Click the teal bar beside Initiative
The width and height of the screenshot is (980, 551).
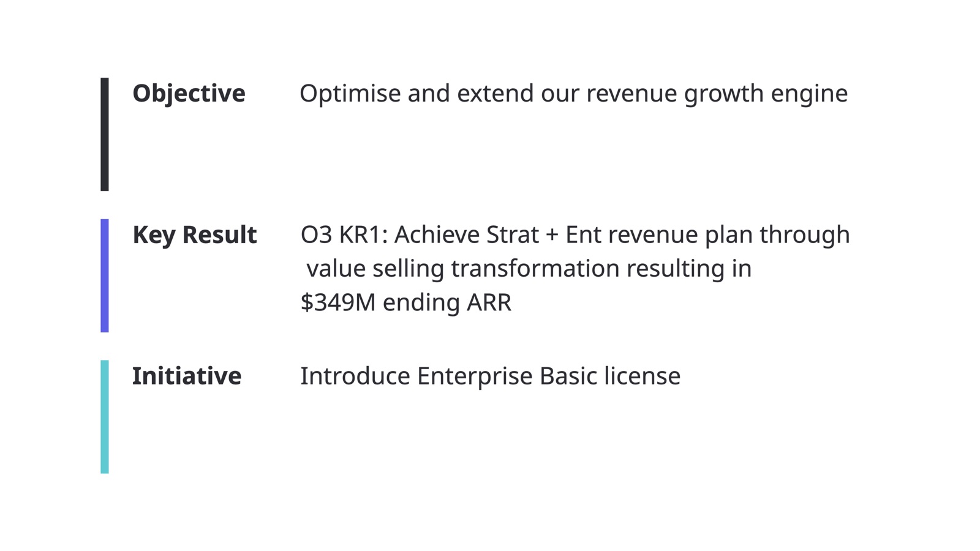pyautogui.click(x=105, y=417)
